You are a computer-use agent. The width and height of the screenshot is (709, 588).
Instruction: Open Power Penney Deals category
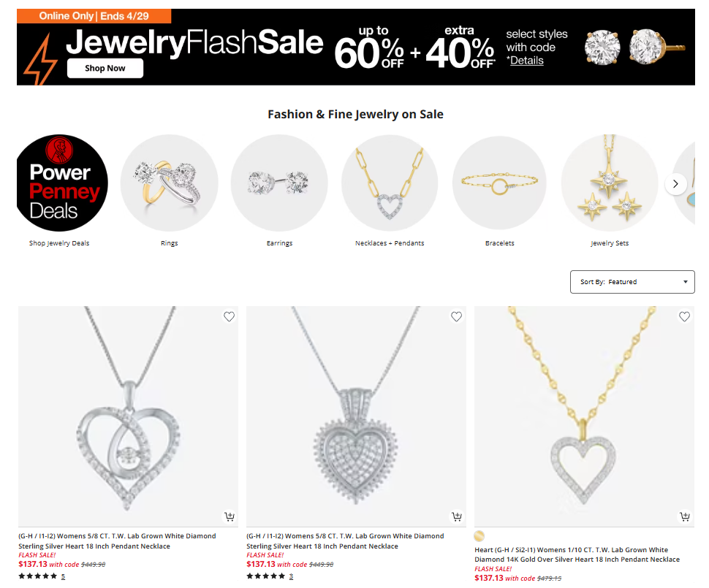point(62,183)
